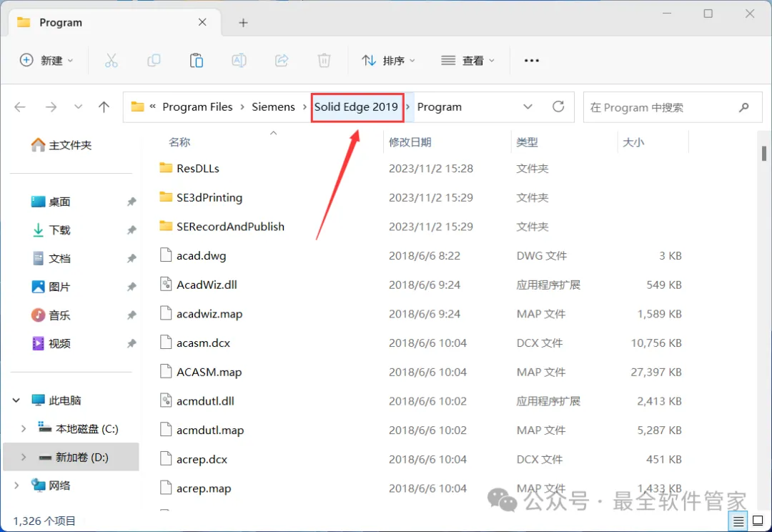Switch to large thumbnails view icon

point(758,521)
